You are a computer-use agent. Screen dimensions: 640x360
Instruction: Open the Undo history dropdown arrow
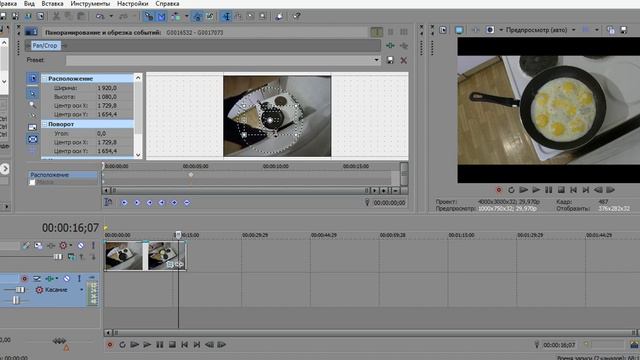click(111, 16)
